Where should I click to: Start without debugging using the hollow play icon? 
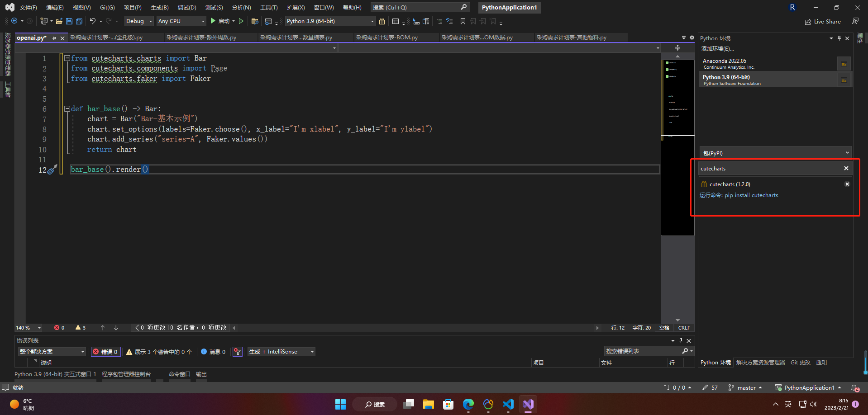coord(241,21)
